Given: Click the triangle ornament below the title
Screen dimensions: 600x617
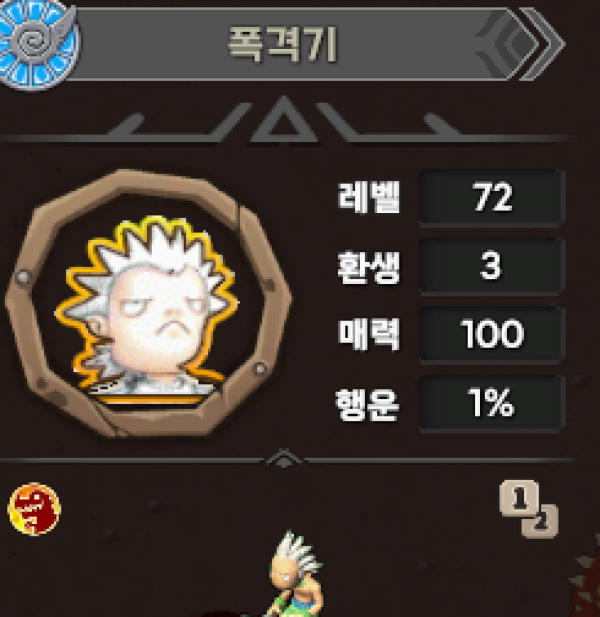Looking at the screenshot, I should [x=284, y=120].
